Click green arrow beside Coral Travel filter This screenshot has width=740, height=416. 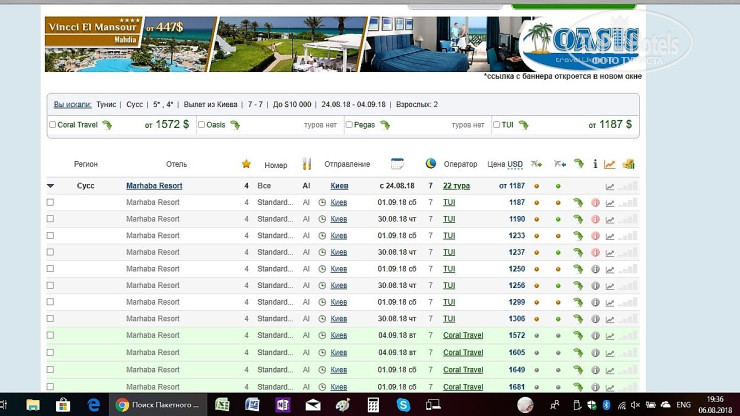pos(107,125)
